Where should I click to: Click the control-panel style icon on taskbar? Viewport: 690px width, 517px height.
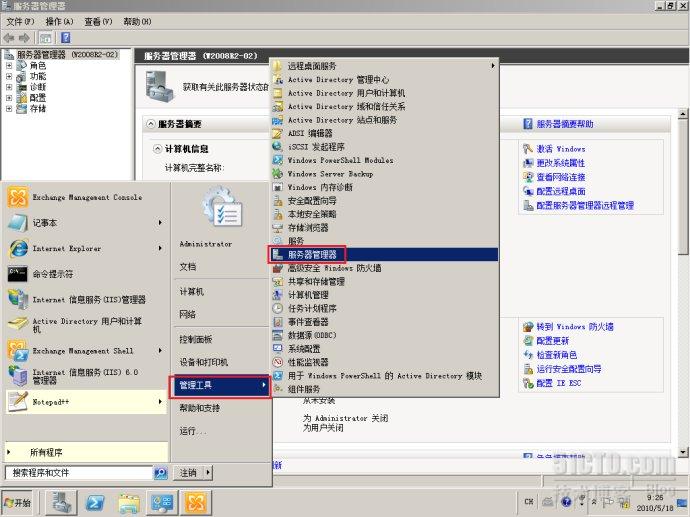[x=162, y=502]
